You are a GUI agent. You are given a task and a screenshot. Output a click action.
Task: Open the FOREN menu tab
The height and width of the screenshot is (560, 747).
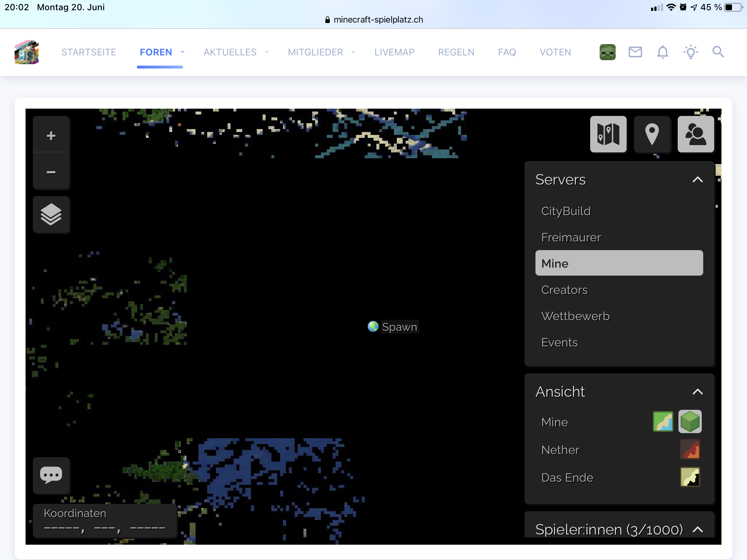(x=156, y=52)
